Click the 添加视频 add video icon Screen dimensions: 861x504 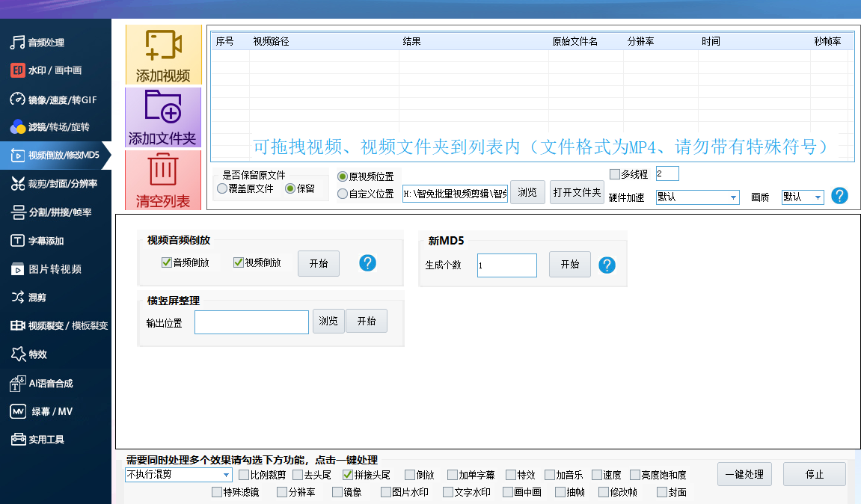(163, 46)
